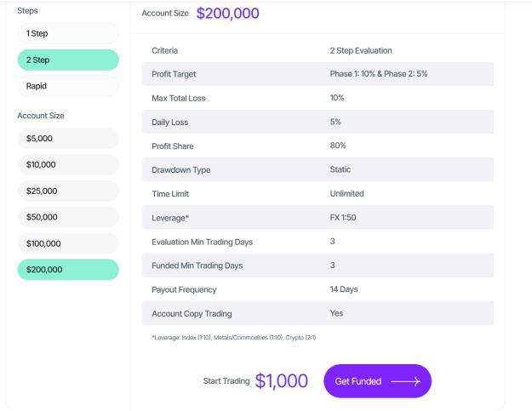The height and width of the screenshot is (411, 532).
Task: Click the Leverage* row label
Action: pyautogui.click(x=170, y=218)
